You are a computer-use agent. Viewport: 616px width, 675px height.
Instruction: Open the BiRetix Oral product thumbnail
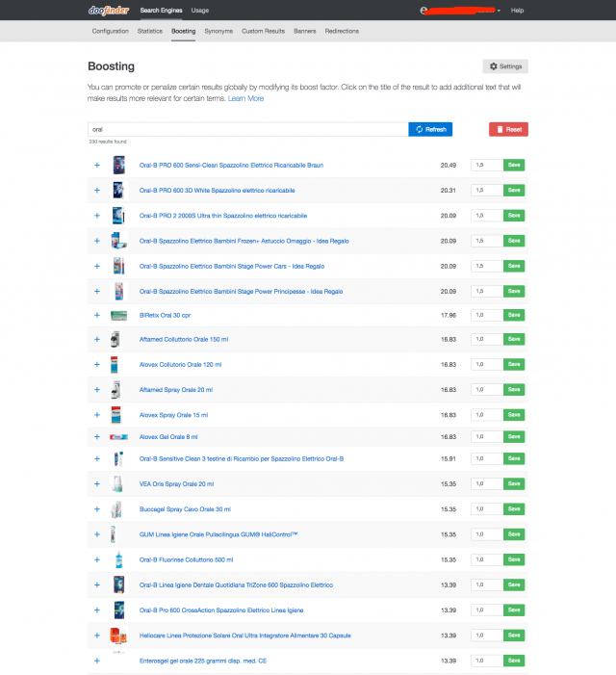[118, 316]
